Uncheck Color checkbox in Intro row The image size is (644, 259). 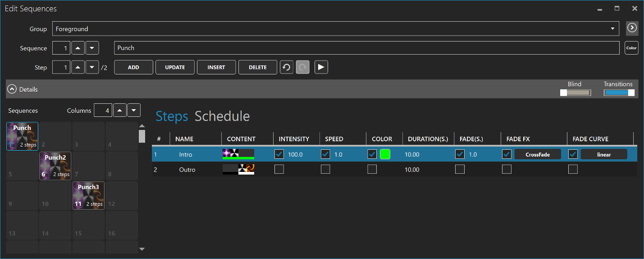pyautogui.click(x=372, y=154)
